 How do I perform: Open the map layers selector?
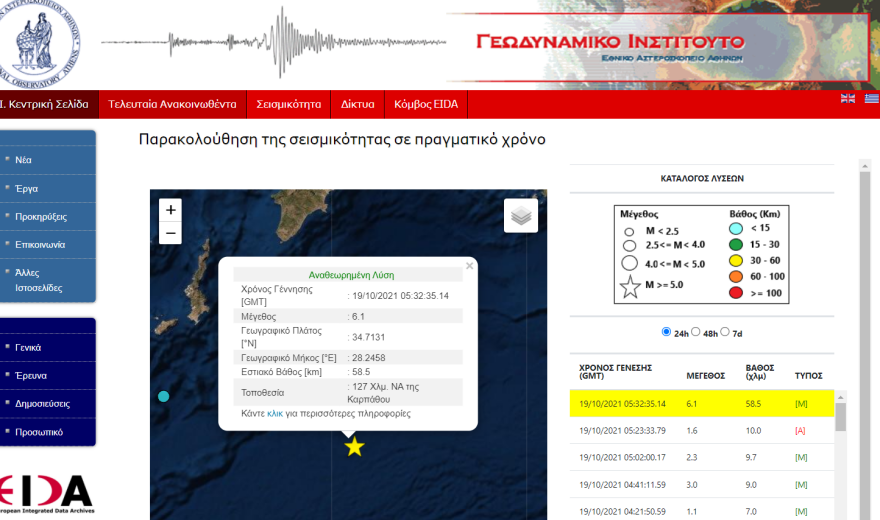point(520,215)
